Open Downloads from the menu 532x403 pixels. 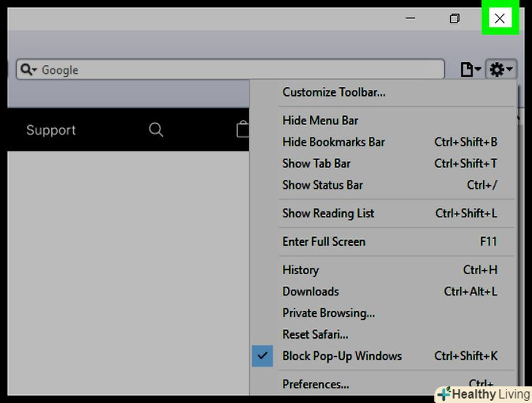pyautogui.click(x=311, y=291)
